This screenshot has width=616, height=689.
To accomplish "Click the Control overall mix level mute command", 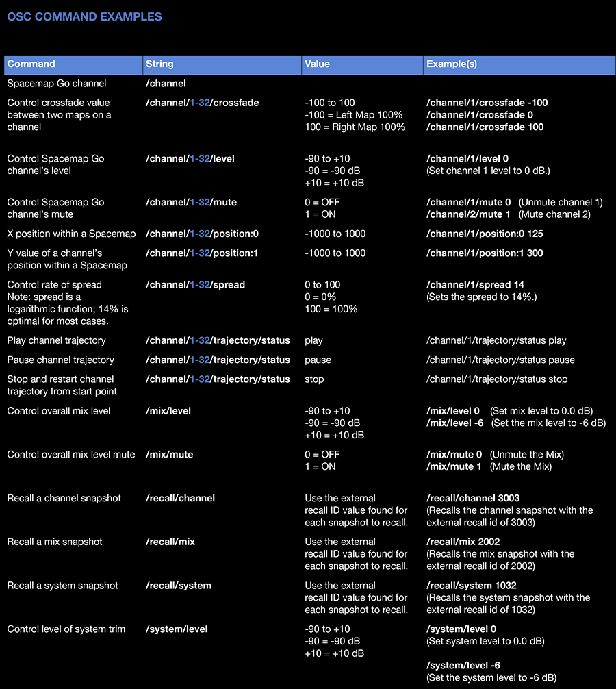I will point(71,454).
